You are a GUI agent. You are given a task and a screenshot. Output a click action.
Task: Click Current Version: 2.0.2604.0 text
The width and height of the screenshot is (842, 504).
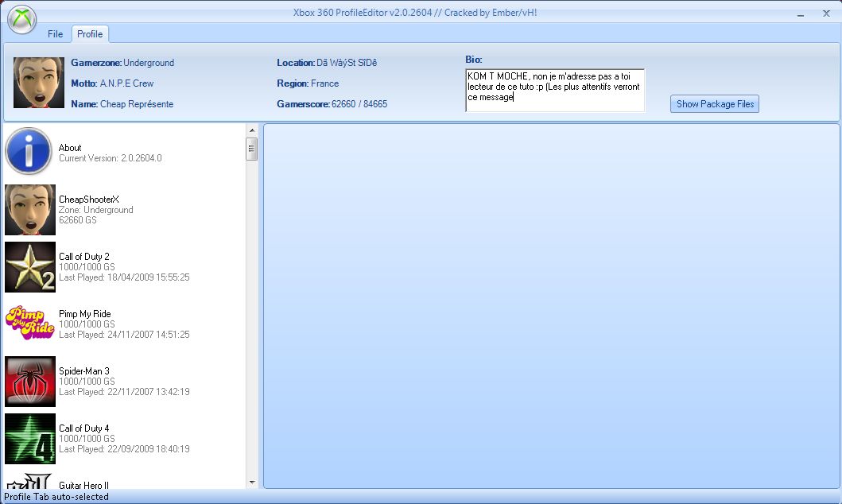pos(110,158)
